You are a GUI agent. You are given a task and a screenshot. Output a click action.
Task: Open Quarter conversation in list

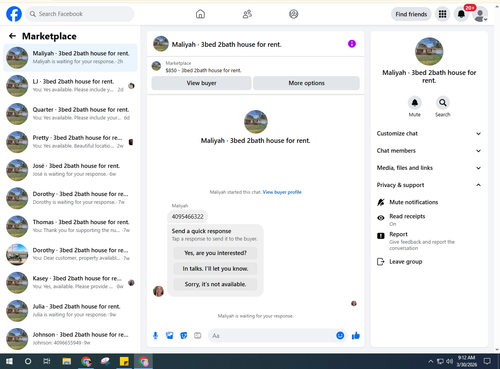tap(70, 114)
